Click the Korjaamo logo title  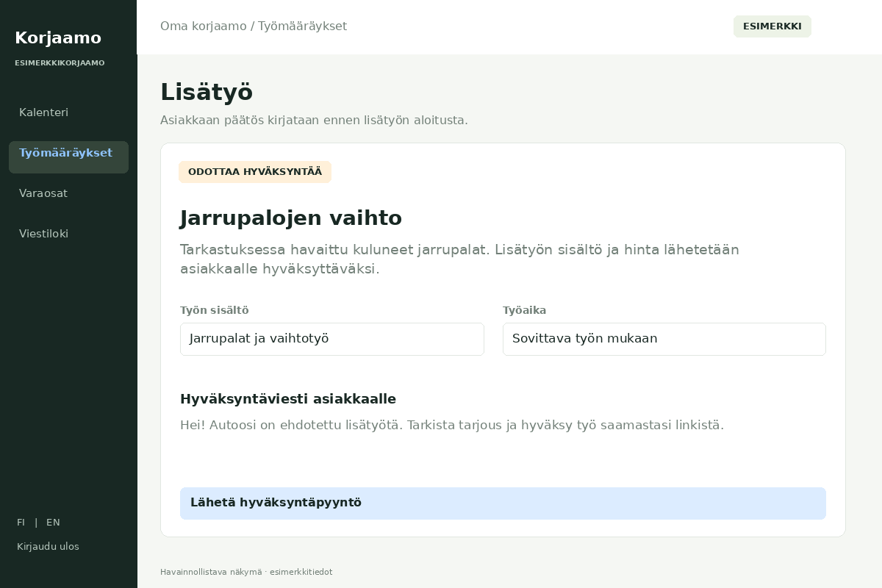coord(58,38)
